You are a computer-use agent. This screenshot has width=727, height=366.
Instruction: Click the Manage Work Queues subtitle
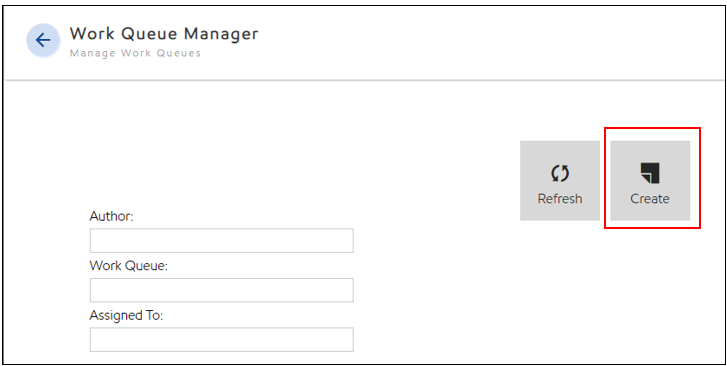[135, 53]
